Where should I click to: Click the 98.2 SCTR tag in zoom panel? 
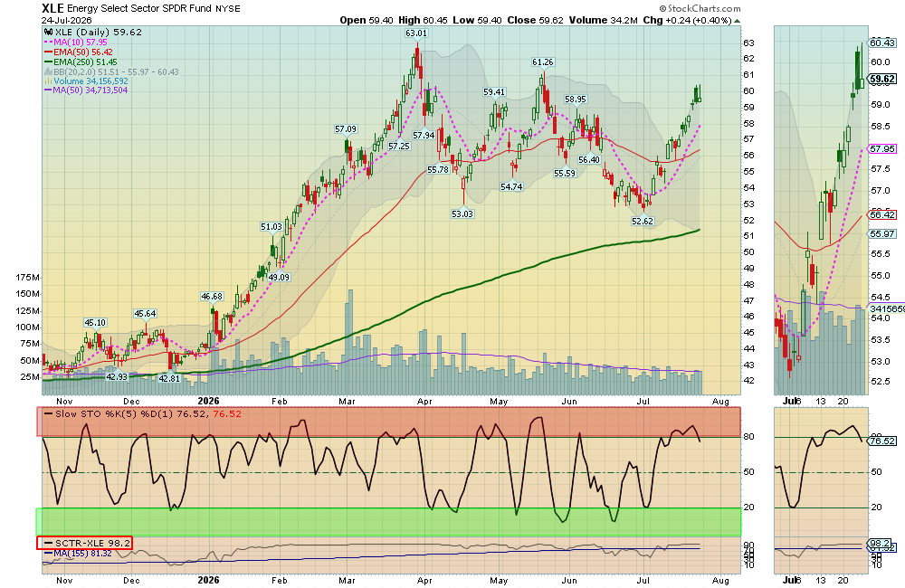(x=880, y=544)
